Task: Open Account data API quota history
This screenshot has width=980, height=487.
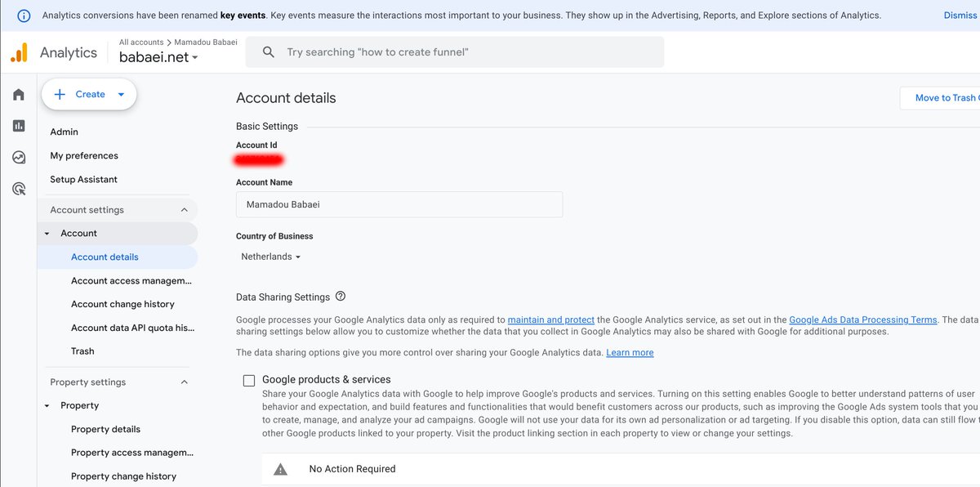Action: (133, 328)
